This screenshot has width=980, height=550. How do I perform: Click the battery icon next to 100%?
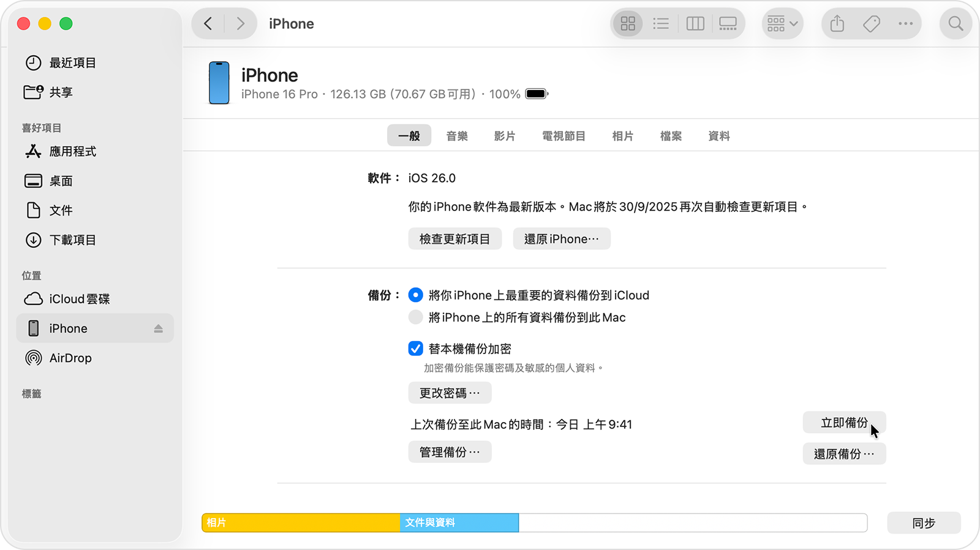[537, 94]
